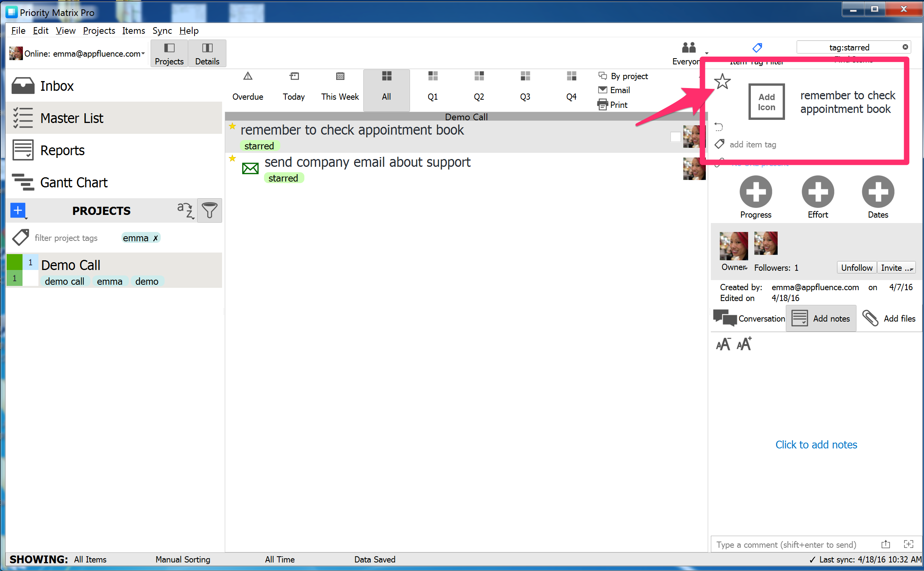Unstar the send company email item
Screen dimensions: 924x571
point(232,158)
